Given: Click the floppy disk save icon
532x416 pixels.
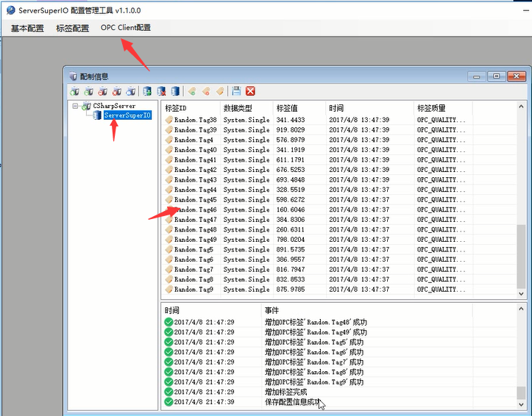Looking at the screenshot, I should click(x=236, y=91).
